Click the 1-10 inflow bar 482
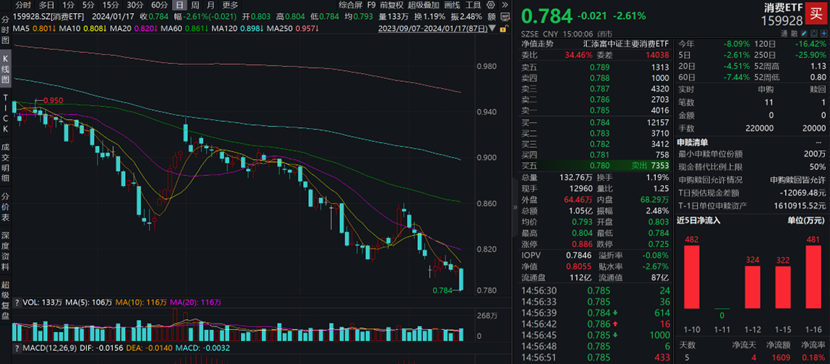 692,276
